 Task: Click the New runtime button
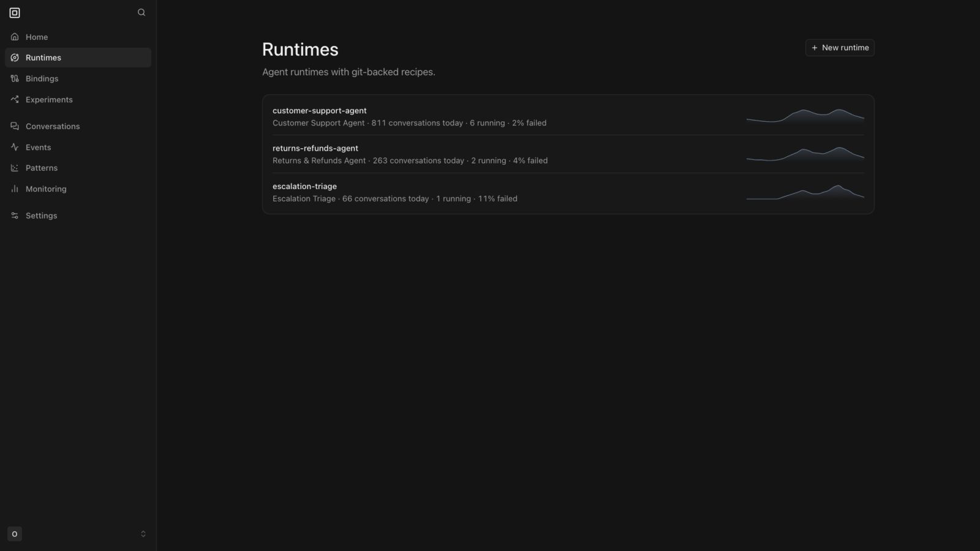[839, 48]
